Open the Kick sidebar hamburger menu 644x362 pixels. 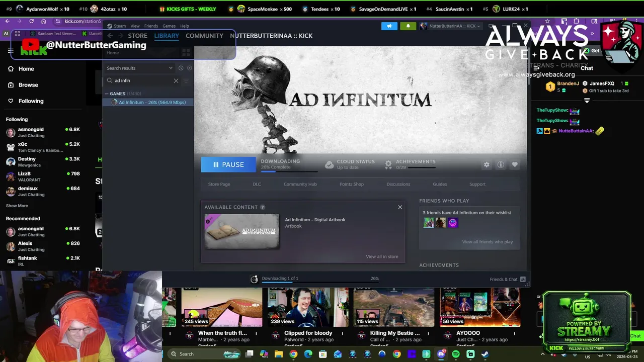(x=11, y=51)
